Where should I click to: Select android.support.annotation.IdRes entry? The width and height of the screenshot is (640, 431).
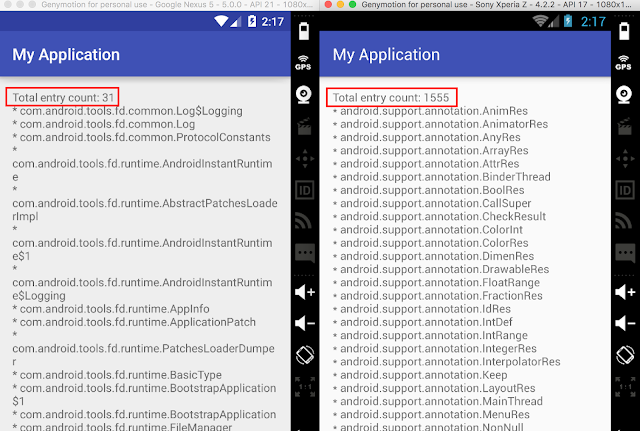coord(422,309)
